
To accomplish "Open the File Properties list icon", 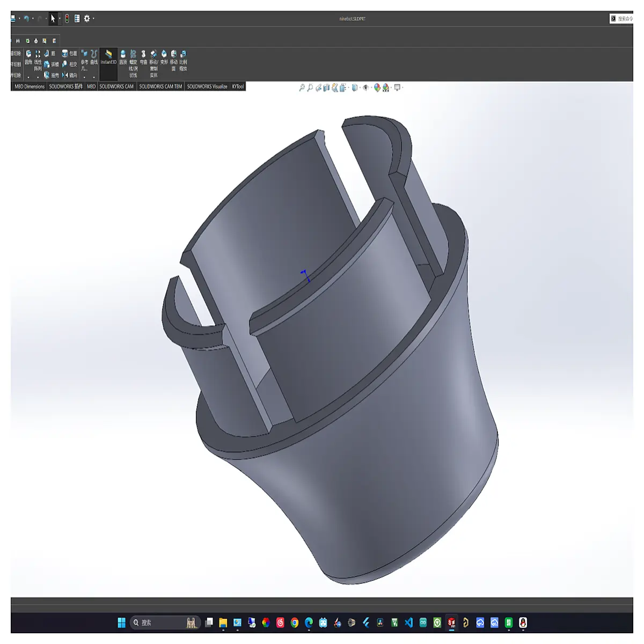I will [77, 19].
